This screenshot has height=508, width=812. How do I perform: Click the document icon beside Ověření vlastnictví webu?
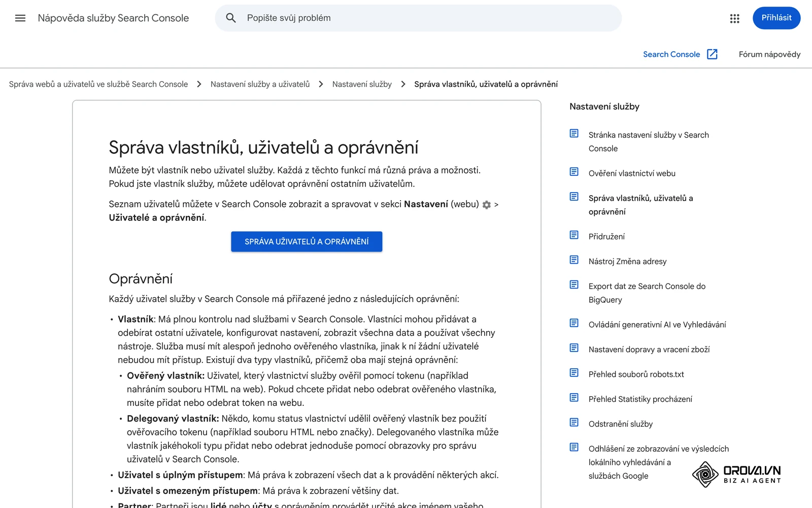pyautogui.click(x=574, y=172)
